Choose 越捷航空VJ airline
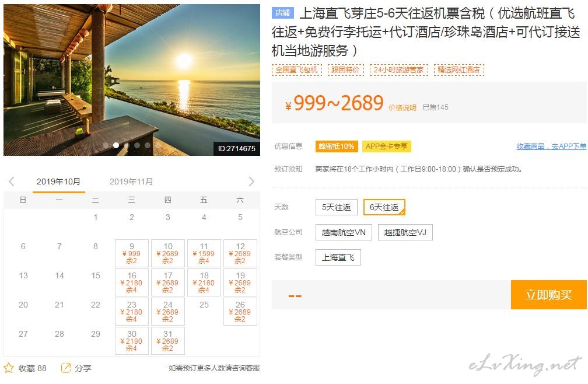The width and height of the screenshot is (588, 384). coord(405,232)
